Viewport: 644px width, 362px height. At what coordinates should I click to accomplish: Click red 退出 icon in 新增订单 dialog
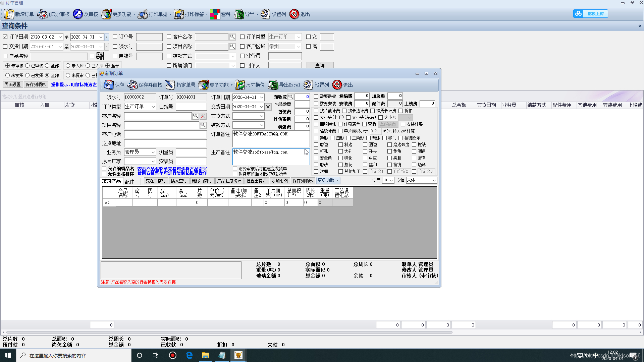coord(337,85)
